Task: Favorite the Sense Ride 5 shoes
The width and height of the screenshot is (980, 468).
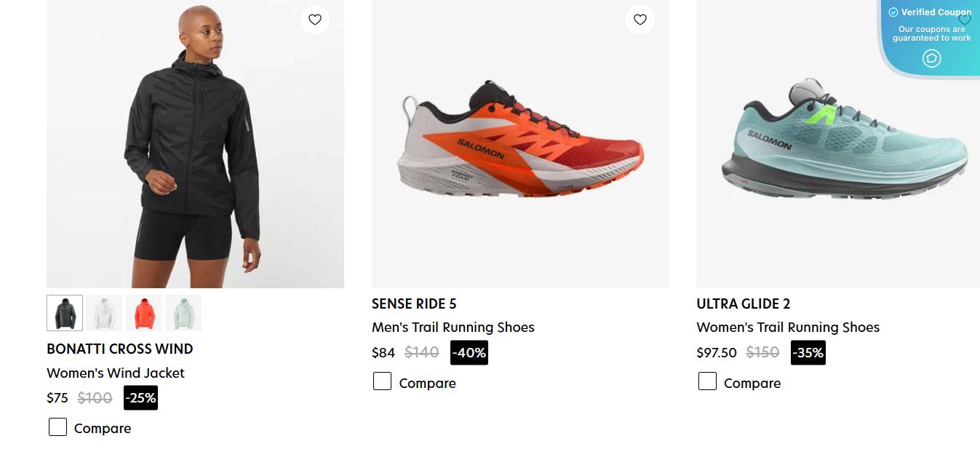Action: (640, 20)
